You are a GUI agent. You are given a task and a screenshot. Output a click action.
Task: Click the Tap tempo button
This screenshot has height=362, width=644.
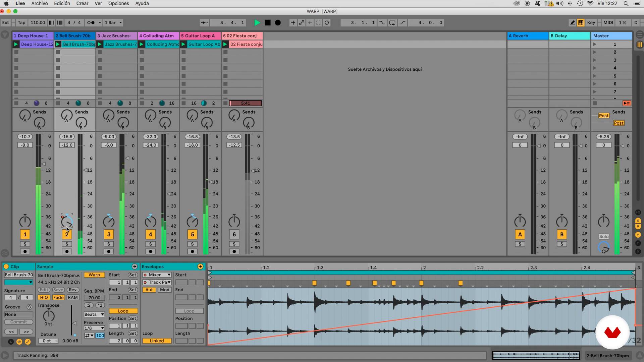[x=21, y=22]
